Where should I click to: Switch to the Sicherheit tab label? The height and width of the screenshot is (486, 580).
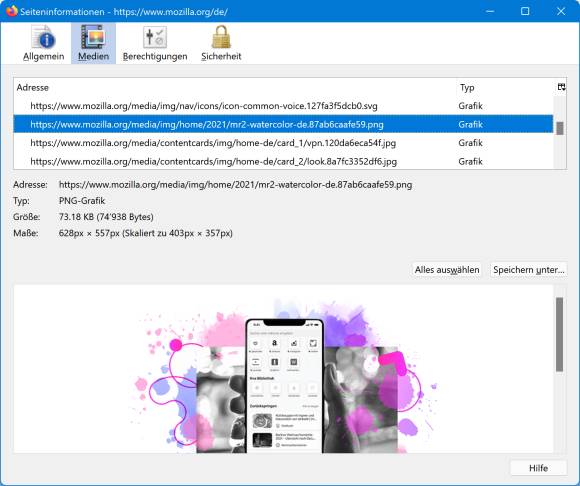[x=221, y=57]
